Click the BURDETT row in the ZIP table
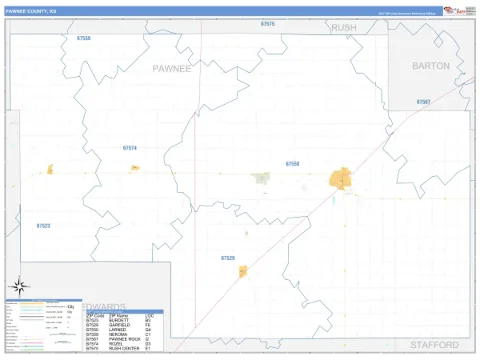480x360 pixels. [x=125, y=320]
